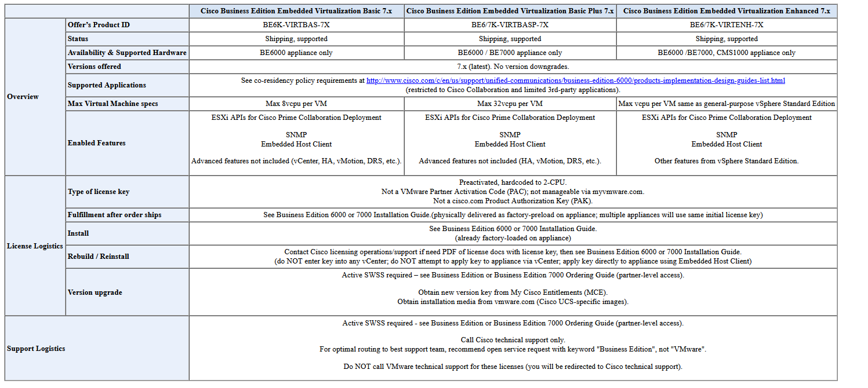Image resolution: width=868 pixels, height=388 pixels.
Task: Select the 'BE6/7K-VIRTBASP-7X' product ID cell
Action: (x=510, y=25)
